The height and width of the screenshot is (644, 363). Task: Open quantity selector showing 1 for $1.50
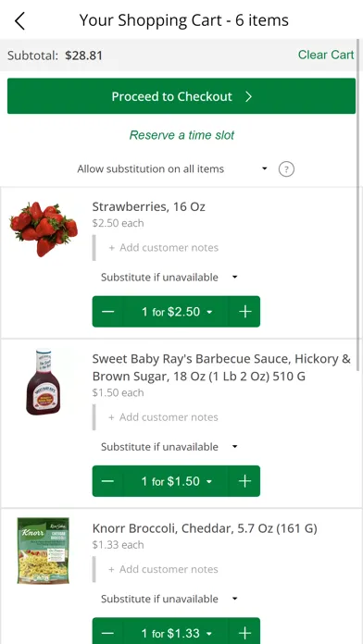[176, 481]
